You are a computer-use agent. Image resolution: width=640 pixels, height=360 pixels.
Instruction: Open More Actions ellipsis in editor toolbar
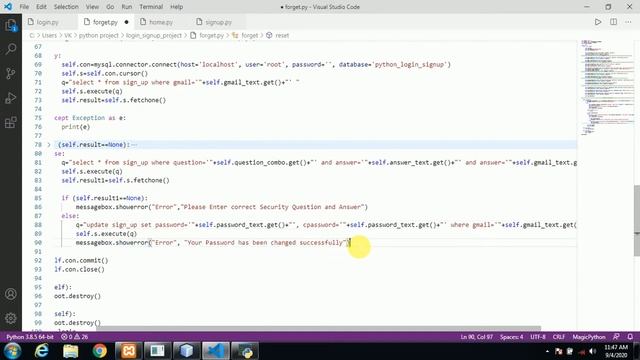(628, 22)
